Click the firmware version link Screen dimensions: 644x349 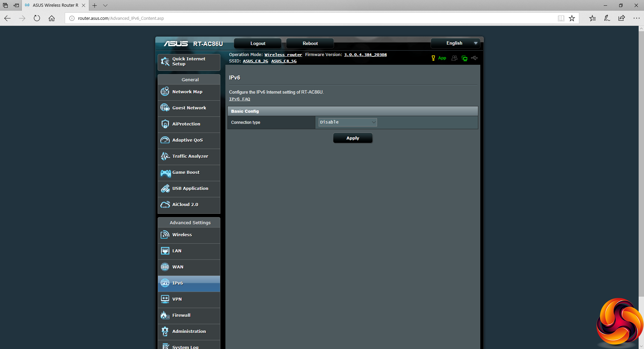365,55
